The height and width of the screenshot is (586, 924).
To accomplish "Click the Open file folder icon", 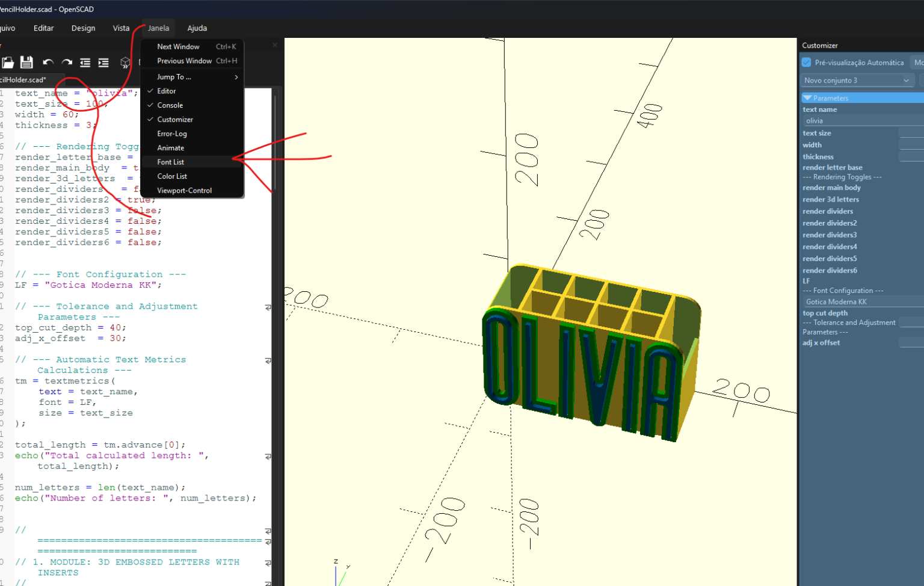I will [8, 62].
